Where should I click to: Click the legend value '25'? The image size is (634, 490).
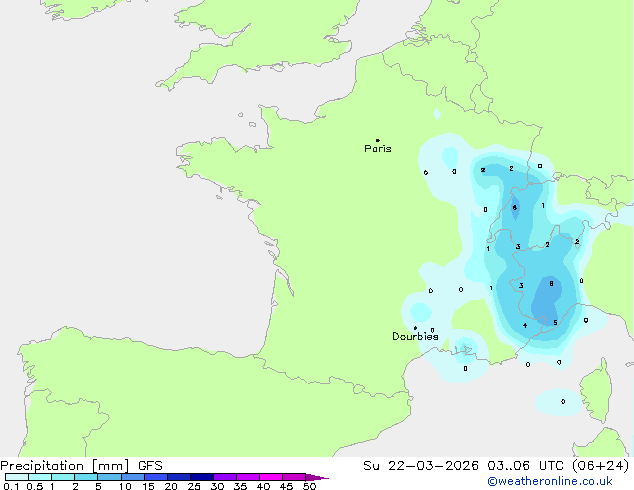pyautogui.click(x=194, y=486)
